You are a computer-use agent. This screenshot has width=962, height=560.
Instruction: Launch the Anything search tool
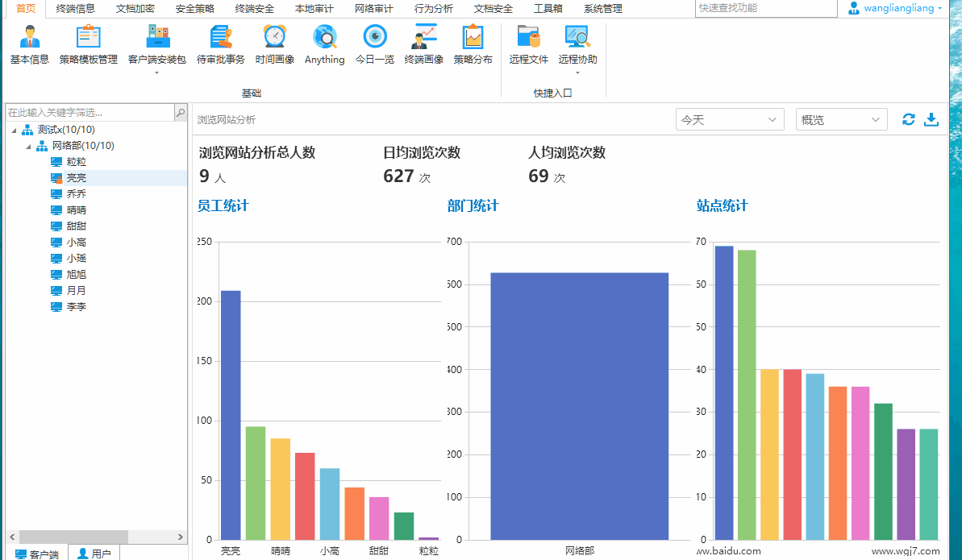(324, 44)
